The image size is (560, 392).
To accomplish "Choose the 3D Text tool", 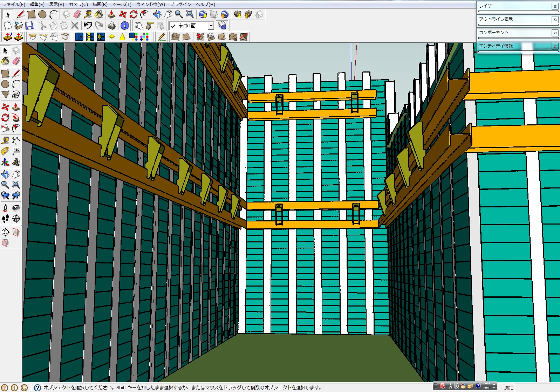I will pyautogui.click(x=16, y=162).
